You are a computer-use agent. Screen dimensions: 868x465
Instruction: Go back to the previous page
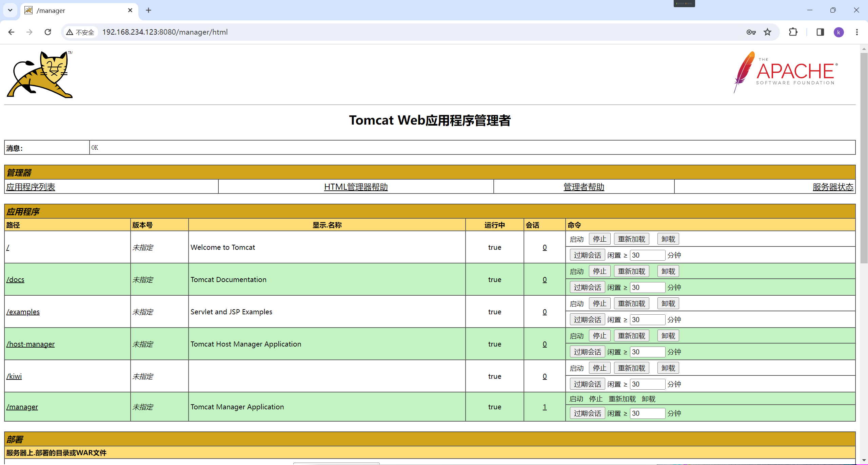coord(11,32)
